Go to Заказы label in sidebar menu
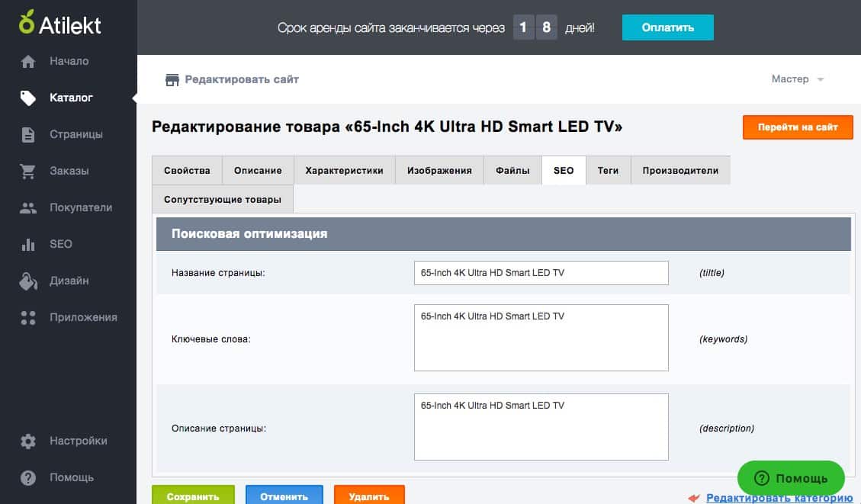The width and height of the screenshot is (861, 504). [x=69, y=171]
